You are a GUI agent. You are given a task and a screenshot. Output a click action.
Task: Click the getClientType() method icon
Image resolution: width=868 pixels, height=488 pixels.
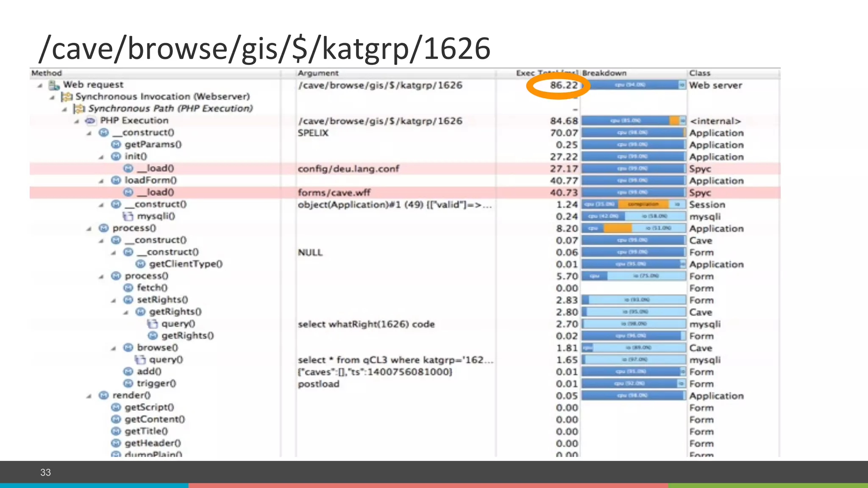(x=141, y=264)
